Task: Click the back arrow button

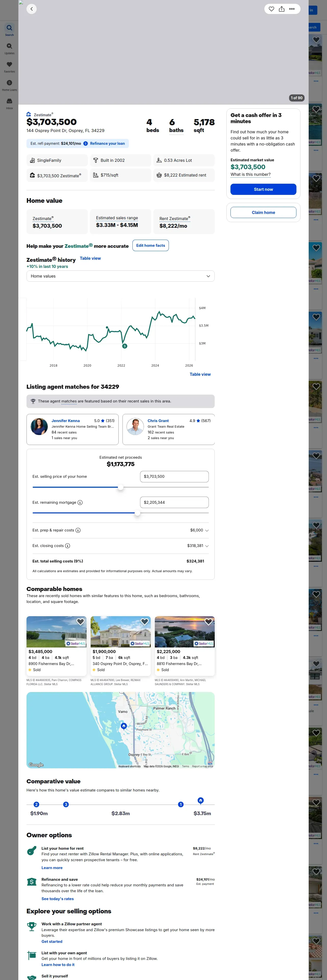Action: coord(32,9)
